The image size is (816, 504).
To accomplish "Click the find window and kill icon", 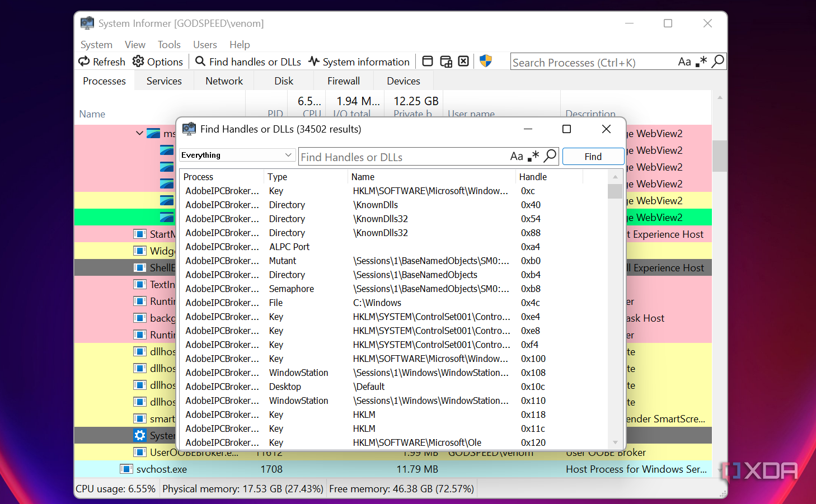I will point(463,62).
